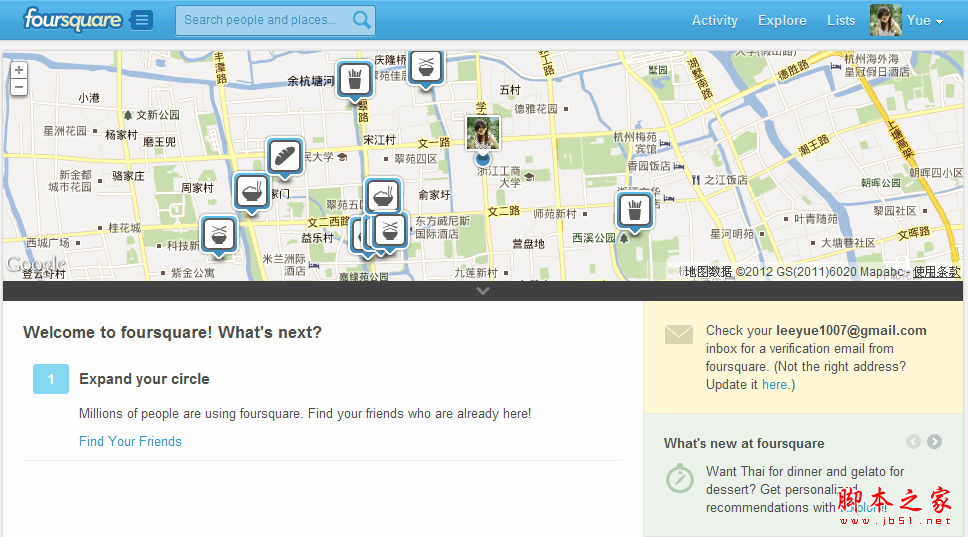968x537 pixels.
Task: Collapse the map using chevron bar
Action: click(x=483, y=291)
